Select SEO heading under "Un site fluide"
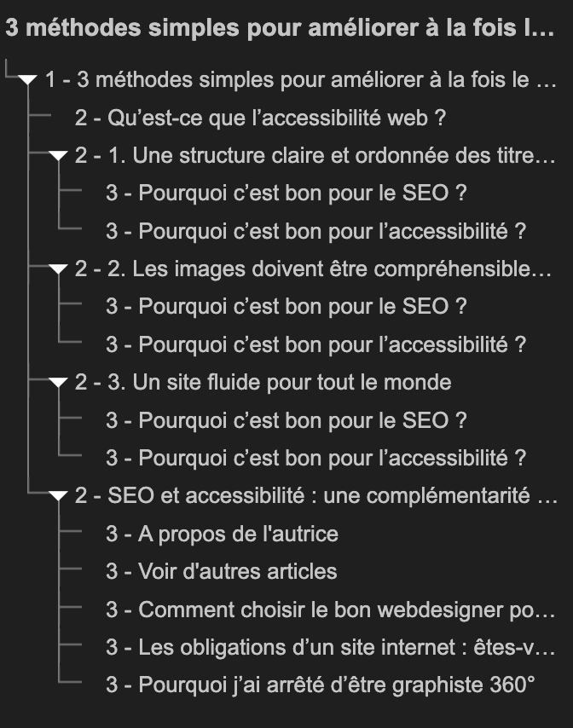573x728 pixels. click(x=286, y=420)
